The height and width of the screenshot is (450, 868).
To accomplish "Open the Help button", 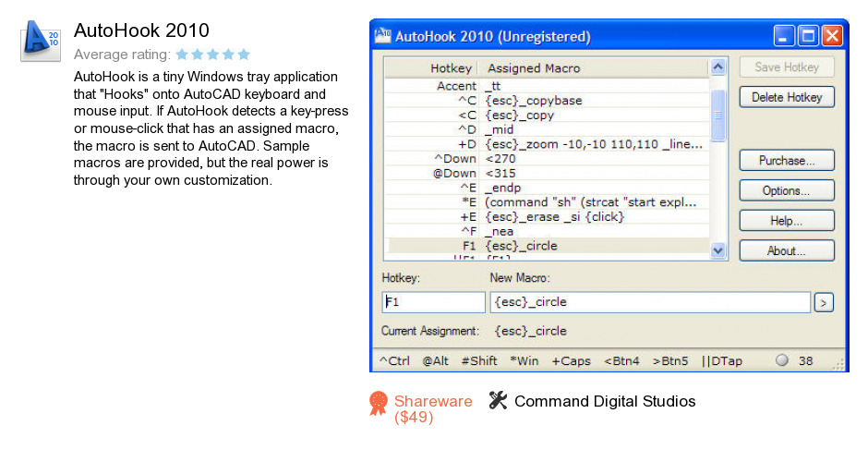I will click(x=787, y=221).
